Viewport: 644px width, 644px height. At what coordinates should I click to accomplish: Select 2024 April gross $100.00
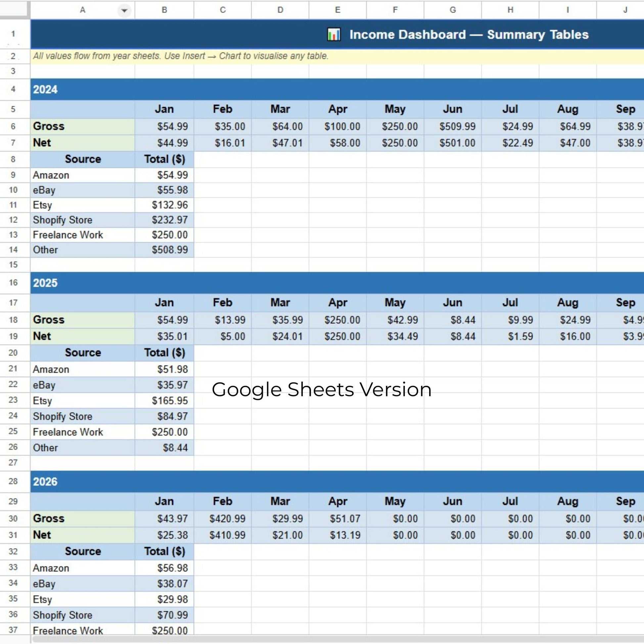click(338, 126)
